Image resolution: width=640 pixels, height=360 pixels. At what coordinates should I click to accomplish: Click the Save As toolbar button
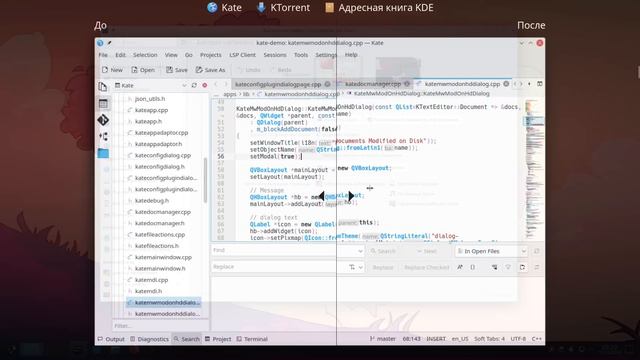point(210,70)
